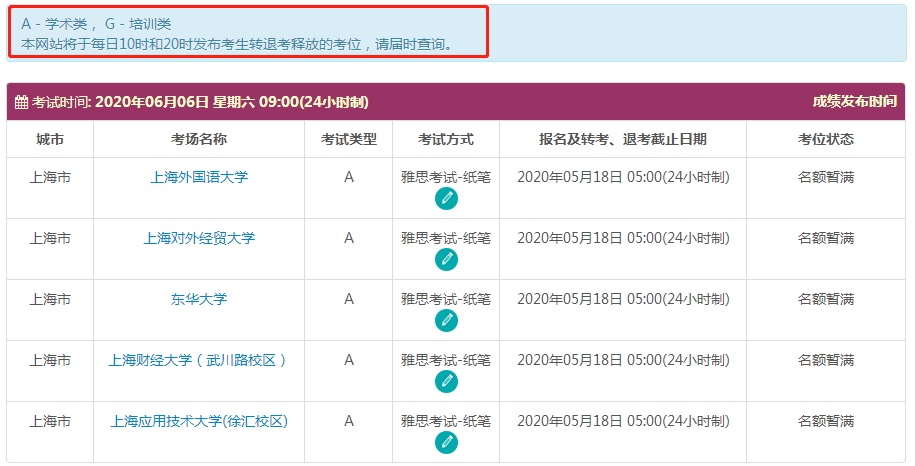This screenshot has width=915, height=466.
Task: Click exam type A in 上海对外经贸大学 row
Action: [x=348, y=238]
